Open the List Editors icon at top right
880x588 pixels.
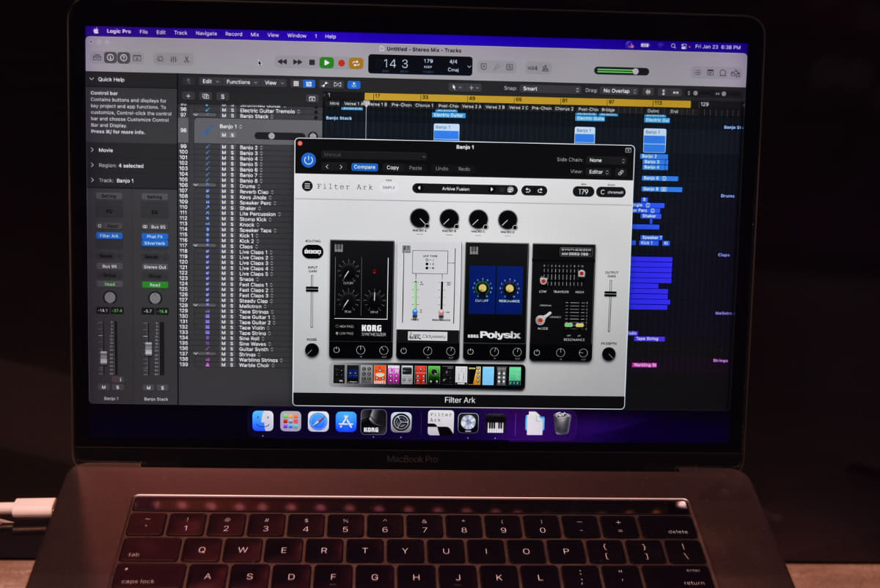pyautogui.click(x=697, y=72)
